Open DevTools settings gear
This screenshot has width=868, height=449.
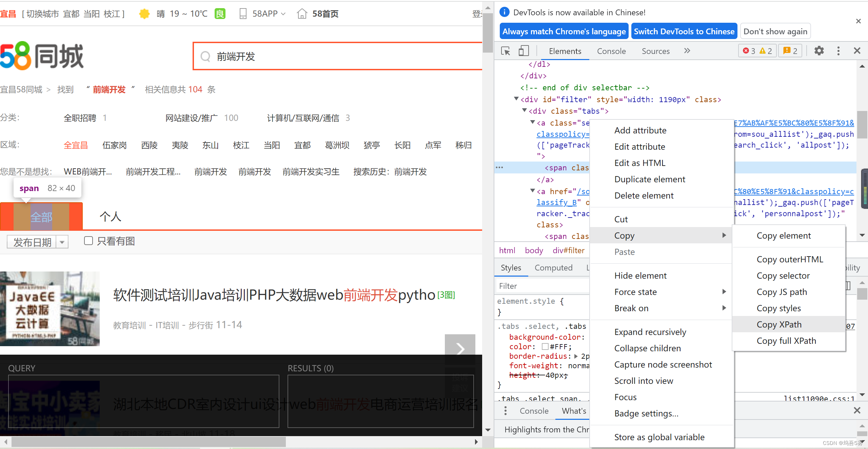(819, 51)
